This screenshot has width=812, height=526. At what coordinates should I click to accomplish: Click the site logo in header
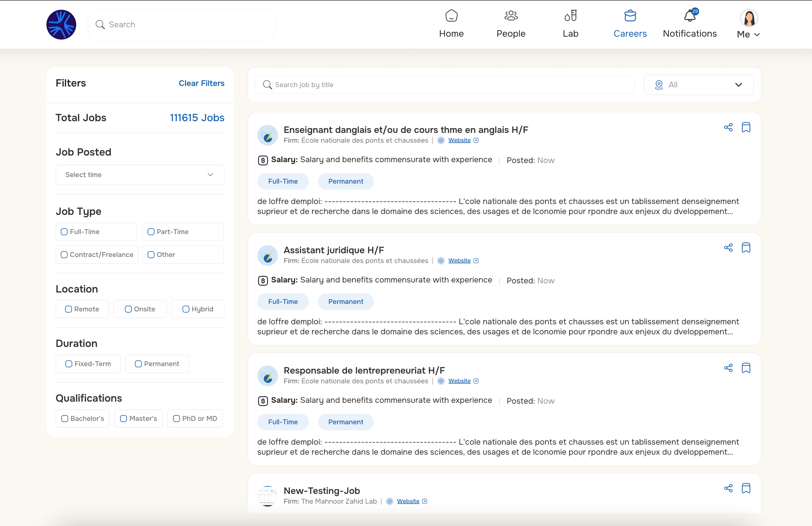tap(61, 25)
